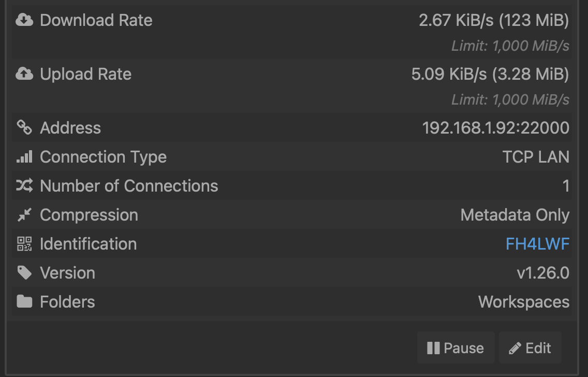Screen dimensions: 588x377
Task: Click the Folders folder icon
Action: pos(24,301)
